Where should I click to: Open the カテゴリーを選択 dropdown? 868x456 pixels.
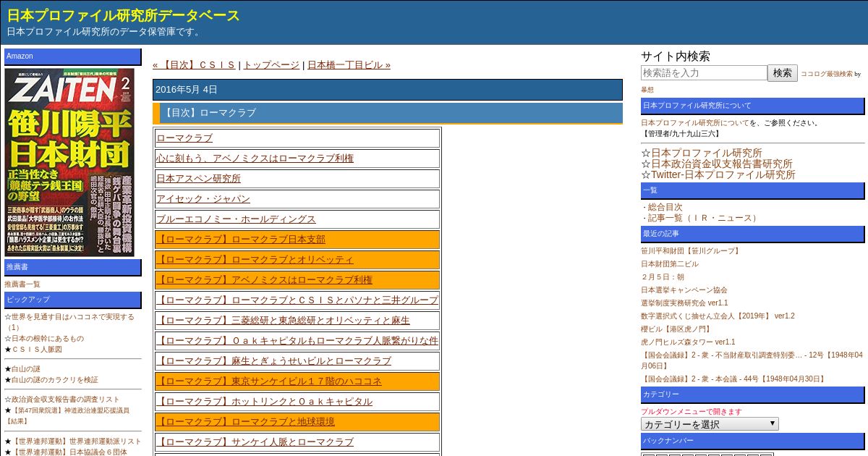click(x=710, y=424)
